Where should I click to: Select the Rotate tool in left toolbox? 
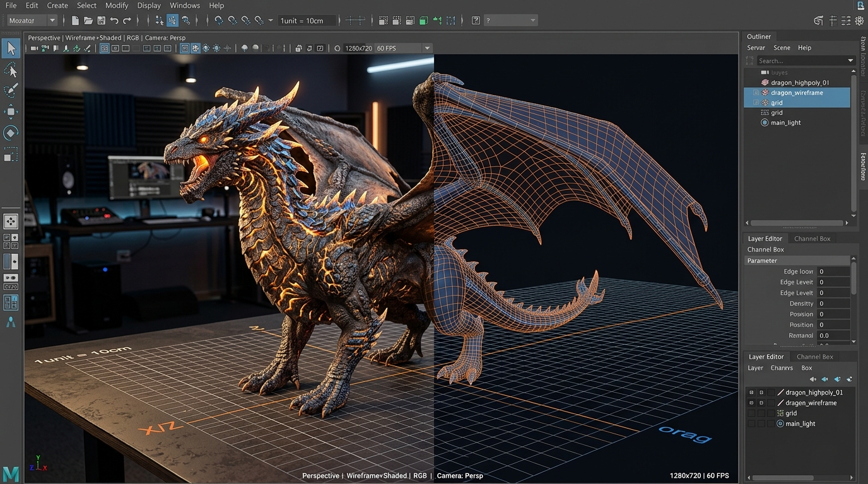[11, 132]
